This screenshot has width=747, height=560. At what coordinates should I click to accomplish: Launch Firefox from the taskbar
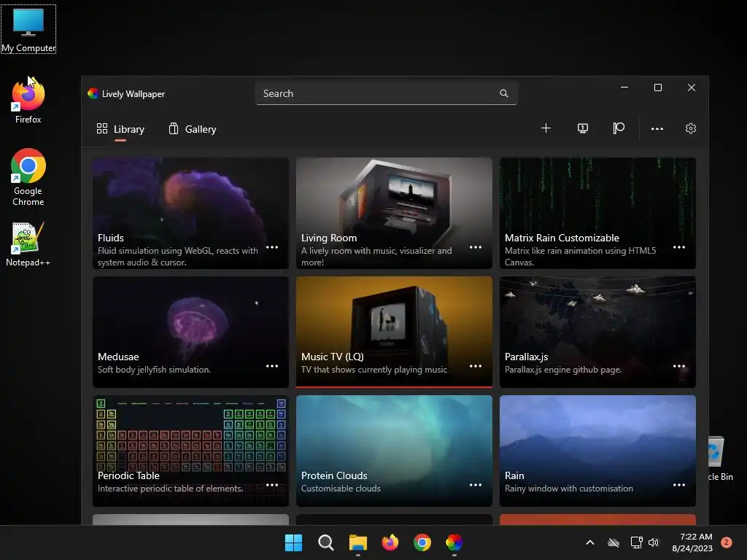click(390, 542)
